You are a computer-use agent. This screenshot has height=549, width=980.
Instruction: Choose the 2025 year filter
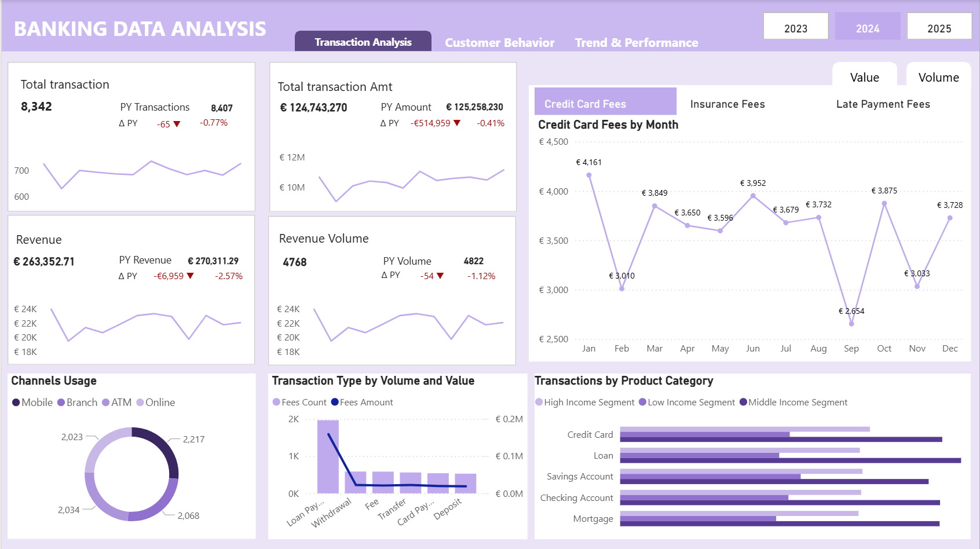pyautogui.click(x=938, y=27)
